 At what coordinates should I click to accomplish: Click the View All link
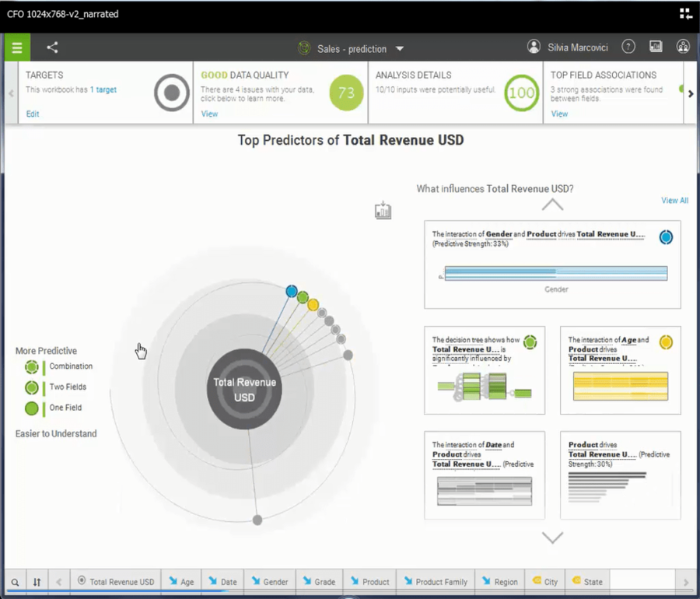(x=674, y=201)
